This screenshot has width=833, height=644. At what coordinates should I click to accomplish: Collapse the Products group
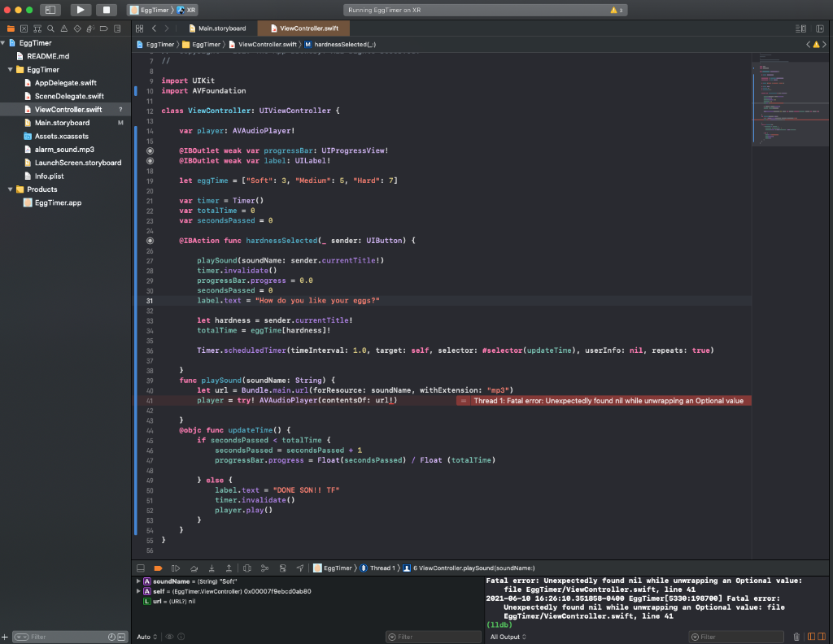[x=10, y=189]
